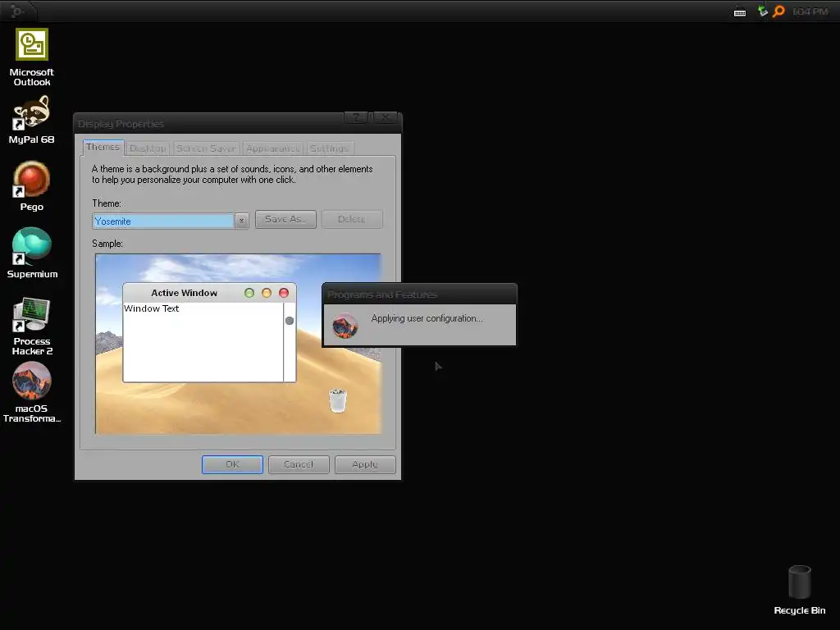The height and width of the screenshot is (630, 840).
Task: Select the Supermium browser shortcut
Action: click(x=32, y=253)
